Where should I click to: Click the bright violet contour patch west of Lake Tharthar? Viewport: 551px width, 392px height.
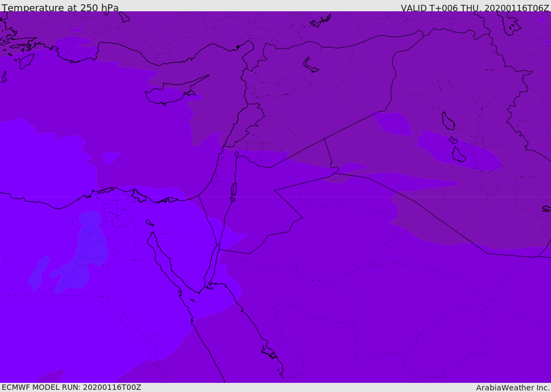point(394,122)
